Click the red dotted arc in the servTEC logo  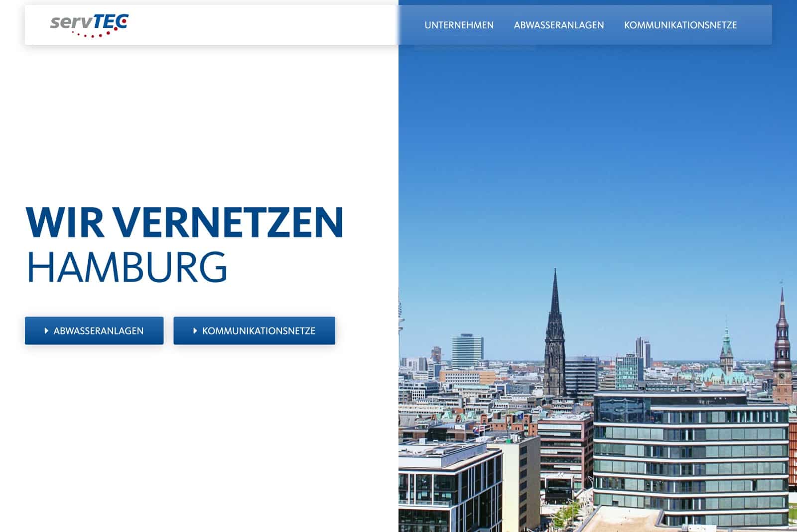92,34
